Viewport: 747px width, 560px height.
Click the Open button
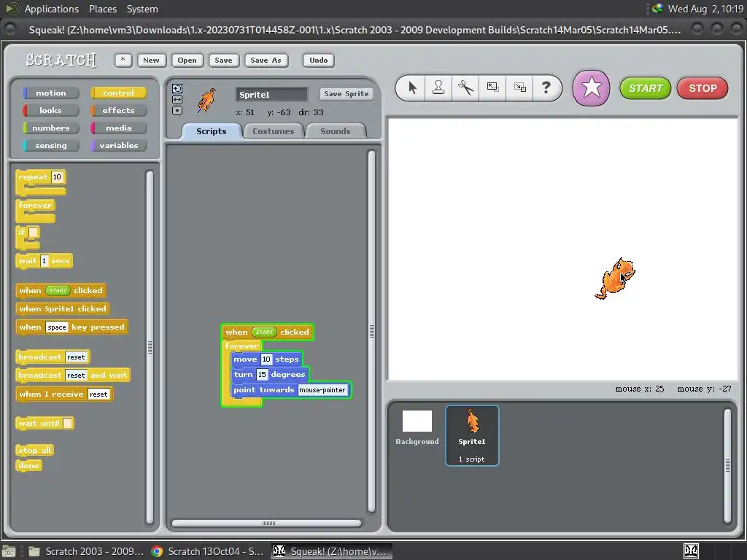pyautogui.click(x=187, y=60)
